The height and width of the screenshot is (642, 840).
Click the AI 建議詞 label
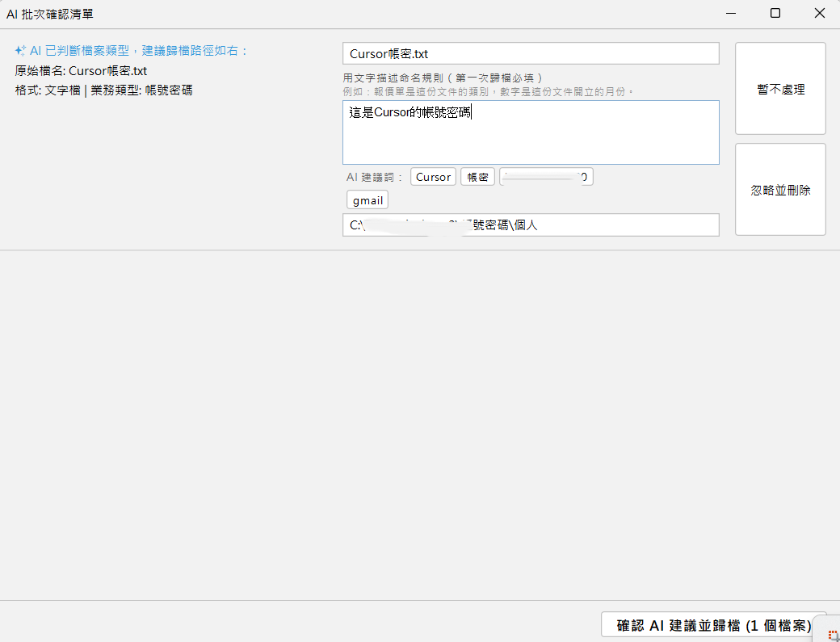[x=375, y=177]
